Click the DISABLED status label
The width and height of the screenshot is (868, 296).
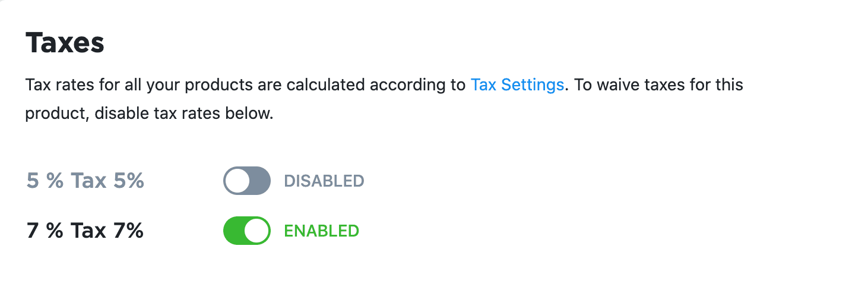324,181
